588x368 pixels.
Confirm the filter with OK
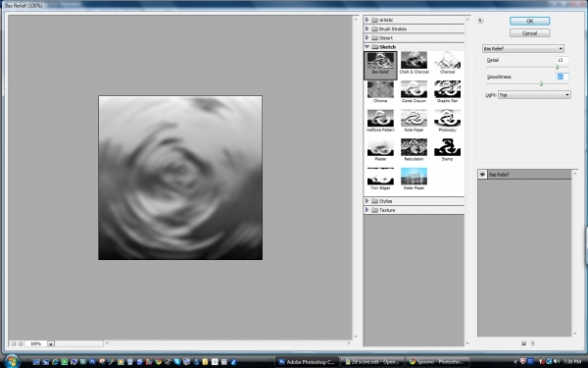pos(529,21)
